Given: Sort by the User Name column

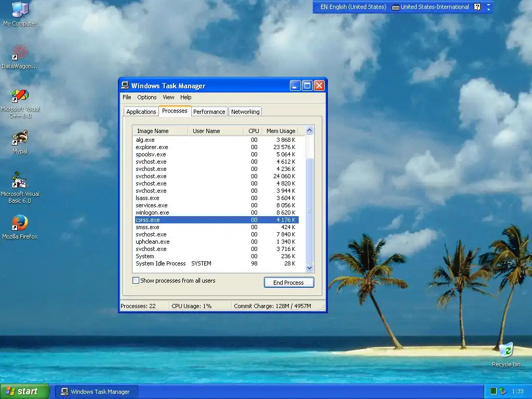Looking at the screenshot, I should 216,131.
